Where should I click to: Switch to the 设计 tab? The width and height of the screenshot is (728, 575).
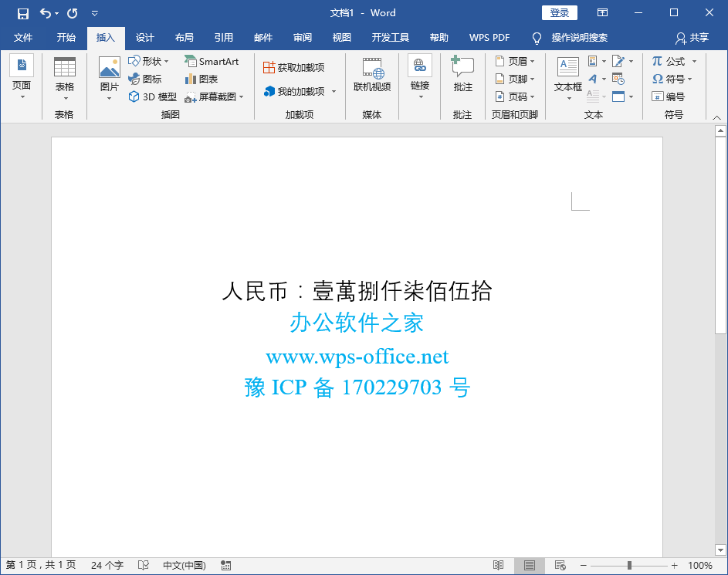pos(145,38)
